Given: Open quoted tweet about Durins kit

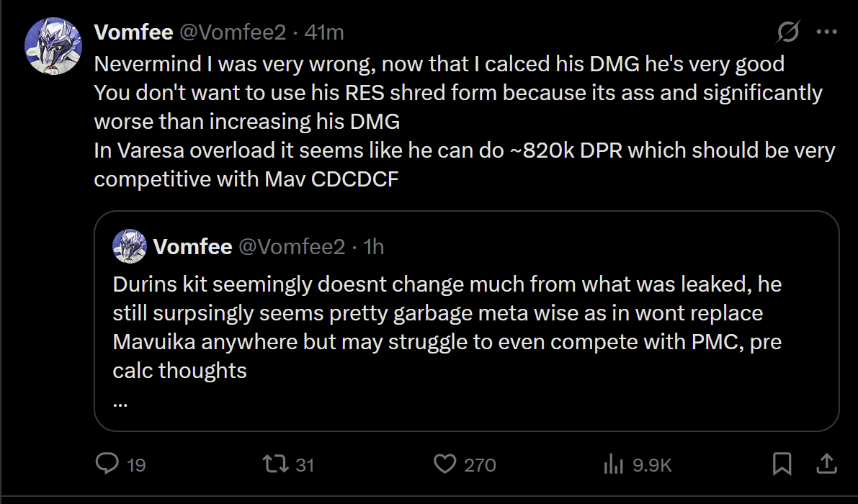Looking at the screenshot, I should (x=447, y=326).
